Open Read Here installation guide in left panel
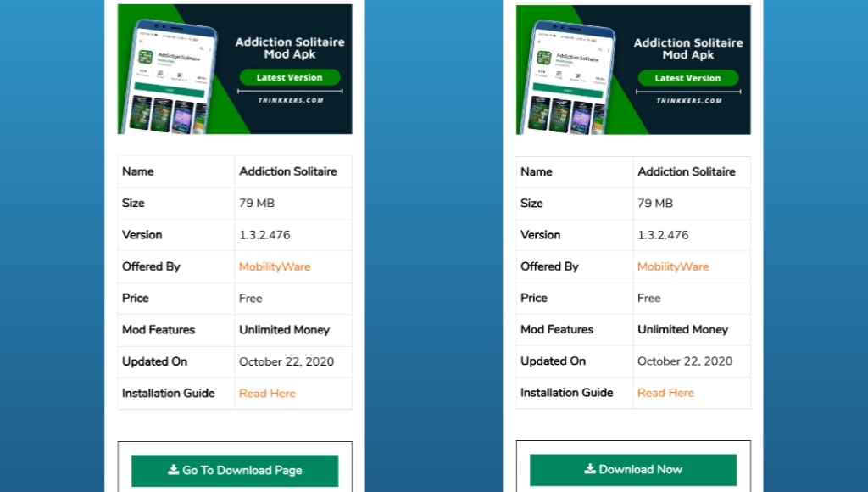868x492 pixels. (267, 394)
